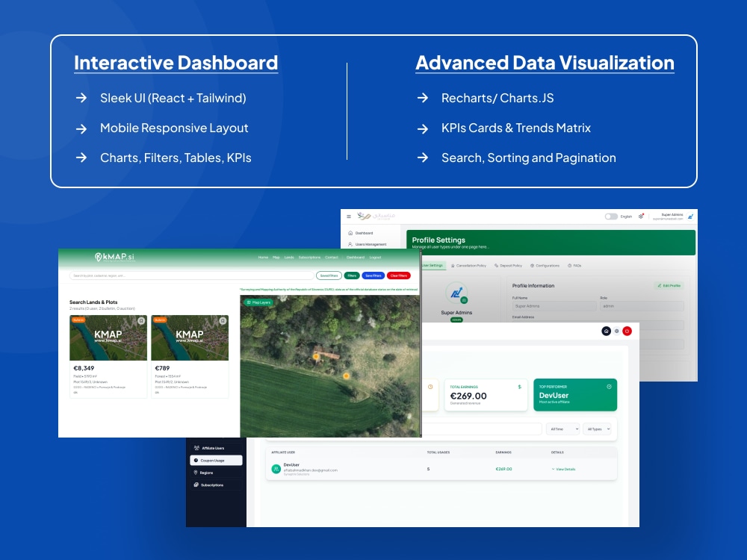Click the green Filters button
Viewport: 747px width, 560px height.
[352, 276]
